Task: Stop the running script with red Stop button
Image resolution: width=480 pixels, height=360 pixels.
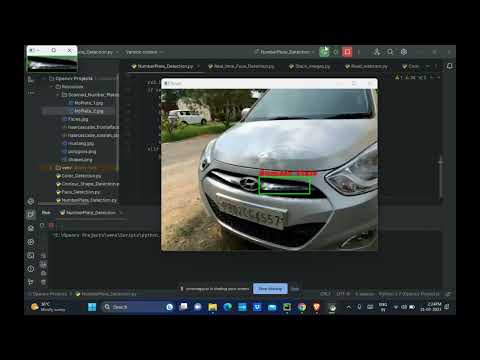Action: coord(347,52)
